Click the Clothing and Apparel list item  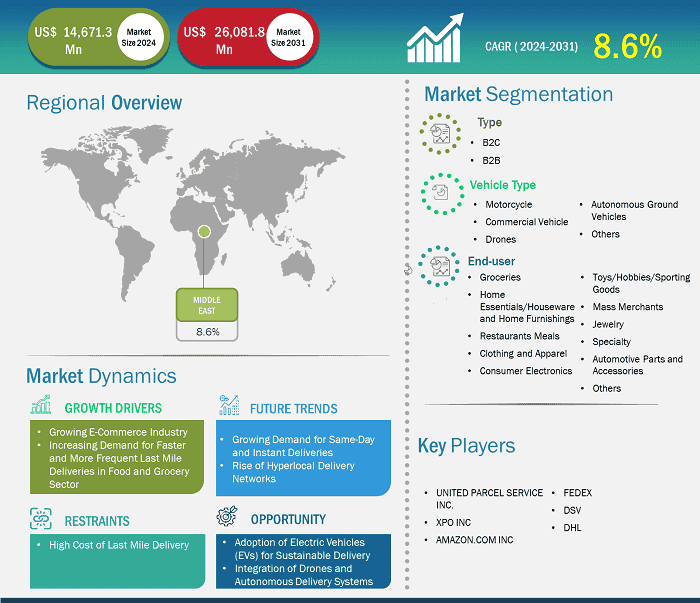tap(523, 353)
